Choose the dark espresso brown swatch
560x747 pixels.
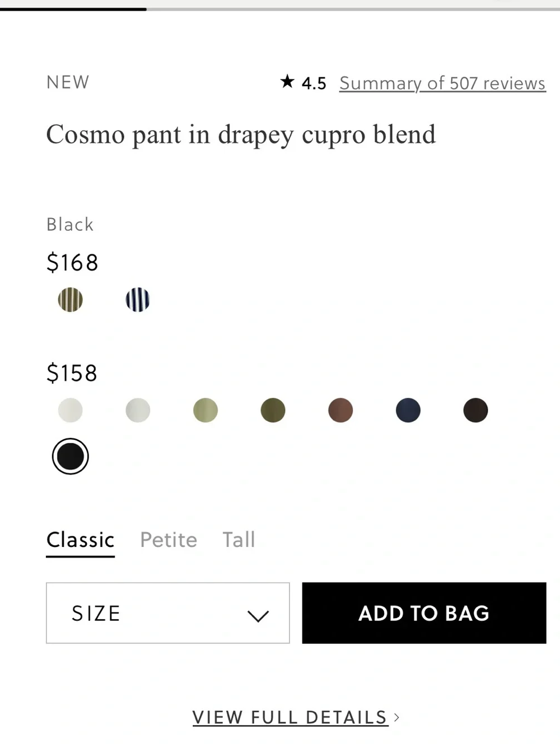[x=475, y=410]
